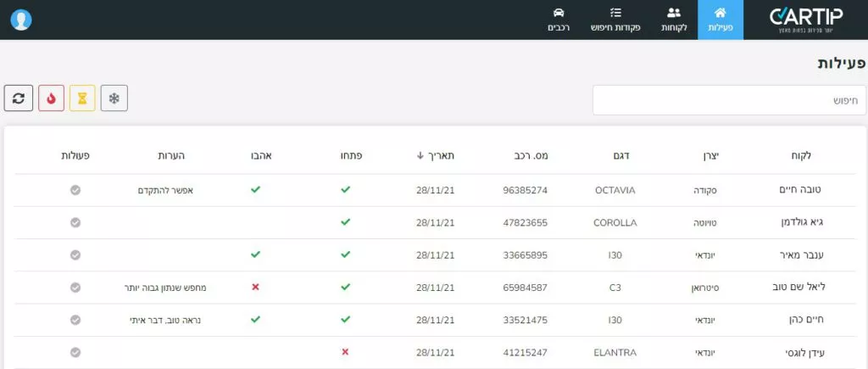The image size is (868, 369).
Task: Select the snowflake cold filter
Action: pyautogui.click(x=114, y=98)
